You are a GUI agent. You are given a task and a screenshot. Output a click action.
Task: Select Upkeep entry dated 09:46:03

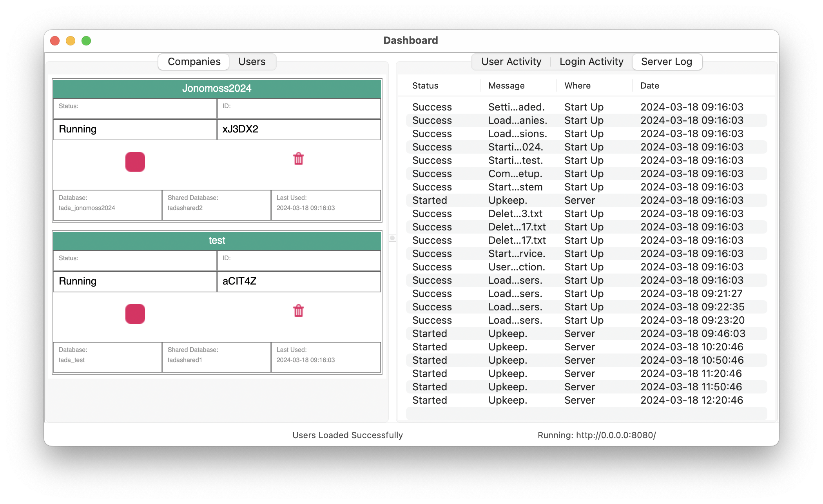coord(586,334)
